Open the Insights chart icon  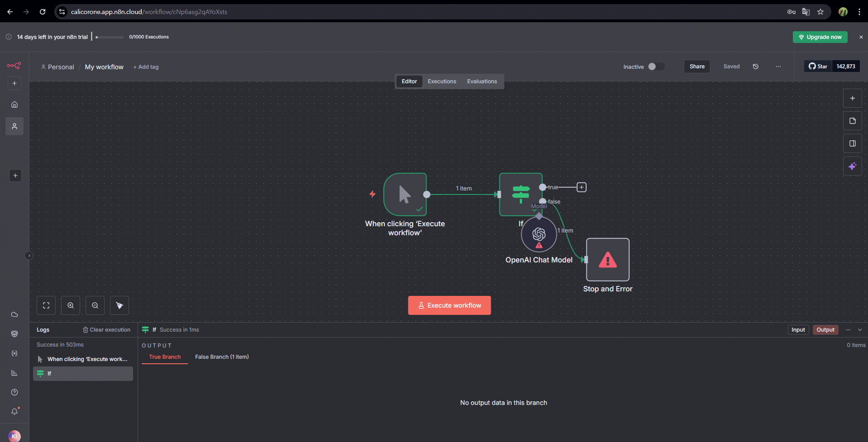coord(14,373)
